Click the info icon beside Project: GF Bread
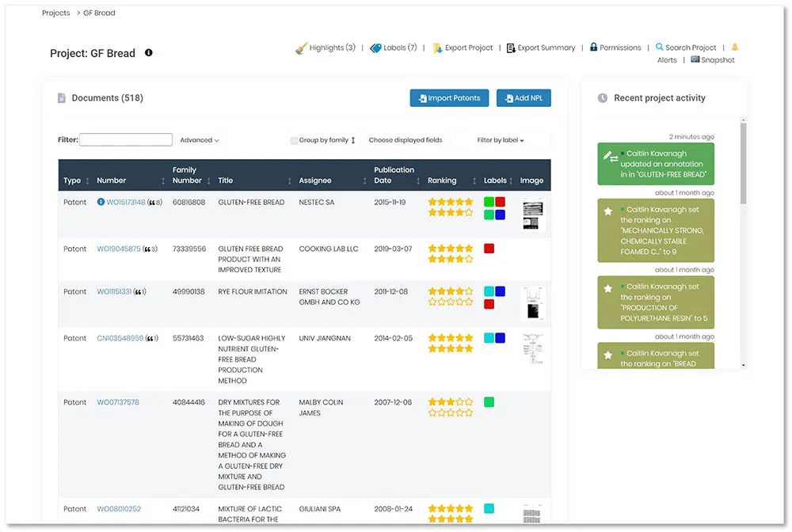Viewport: 792px width, 532px height. pyautogui.click(x=148, y=53)
